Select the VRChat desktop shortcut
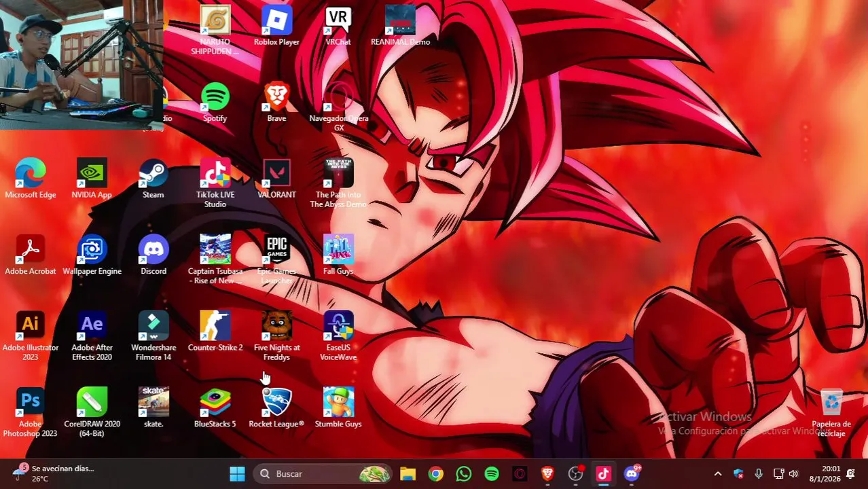The height and width of the screenshot is (489, 868). [x=338, y=27]
